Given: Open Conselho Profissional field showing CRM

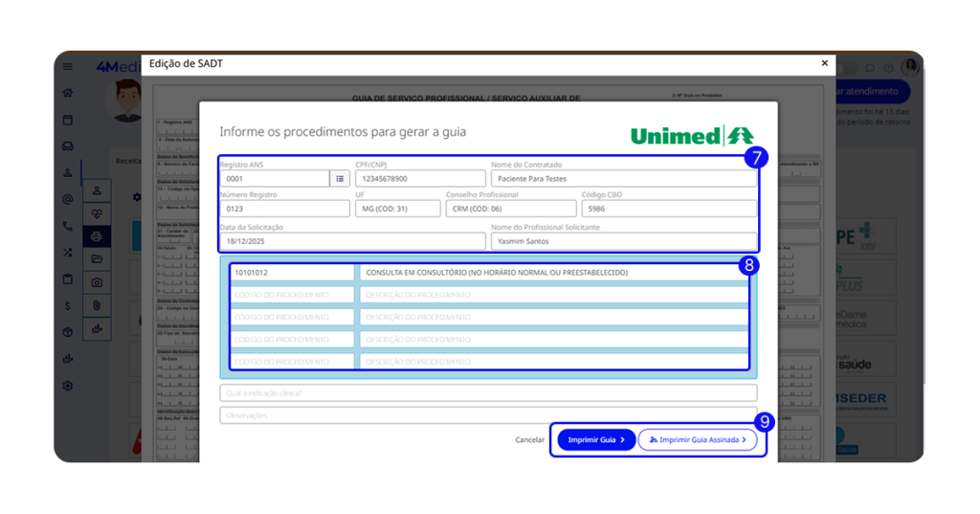Looking at the screenshot, I should [510, 209].
